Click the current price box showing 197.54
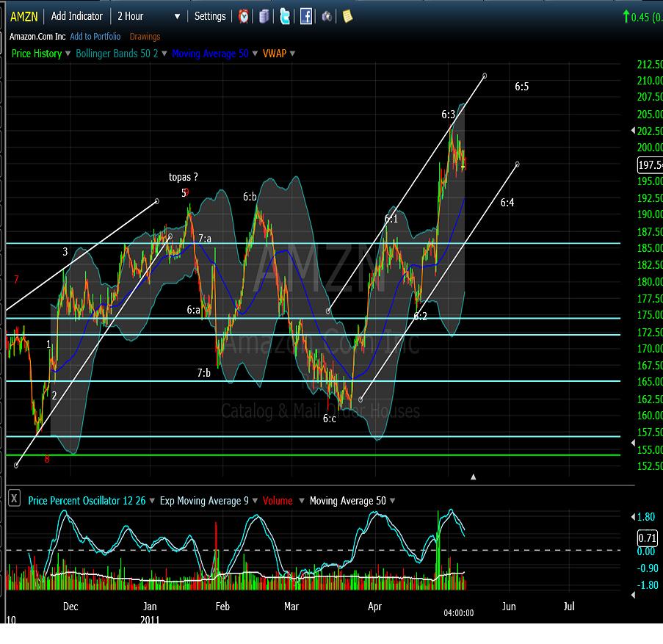663x644 pixels. 650,165
